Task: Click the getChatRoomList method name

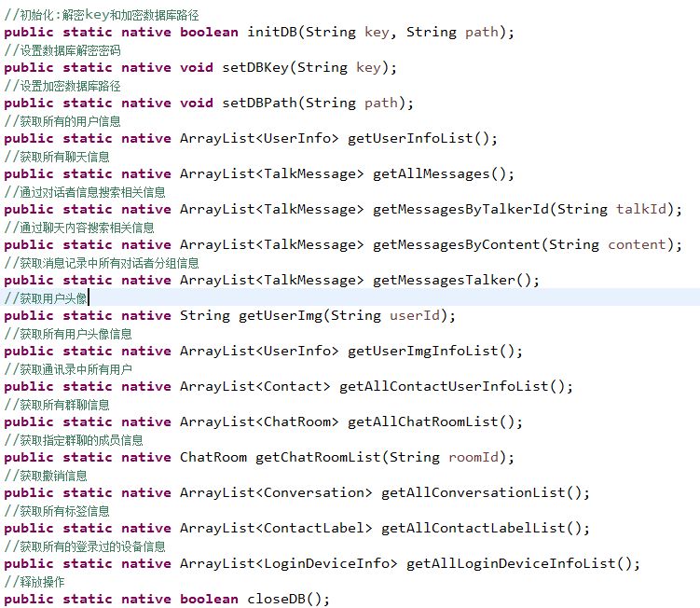Action: [318, 458]
